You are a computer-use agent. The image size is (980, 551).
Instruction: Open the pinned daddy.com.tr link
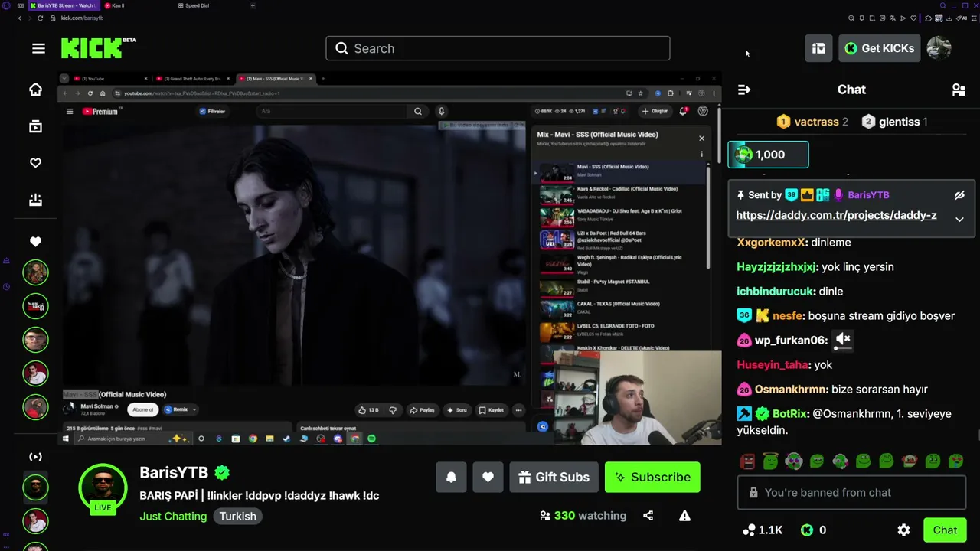[836, 215]
